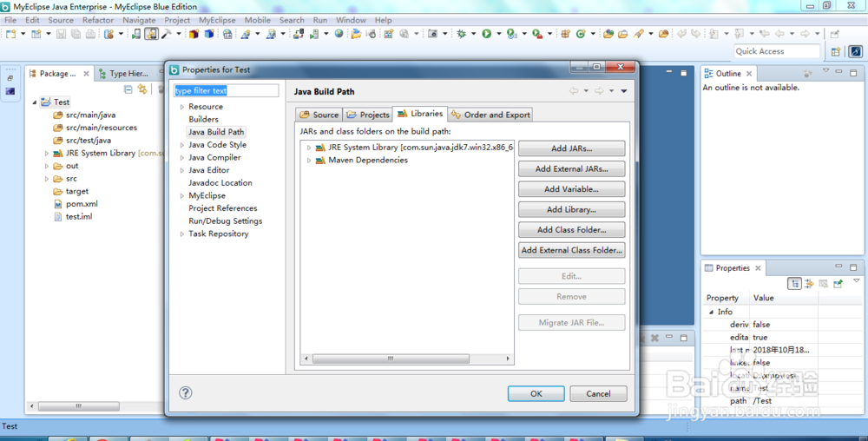Click the globe web browser toolbar icon

click(339, 34)
